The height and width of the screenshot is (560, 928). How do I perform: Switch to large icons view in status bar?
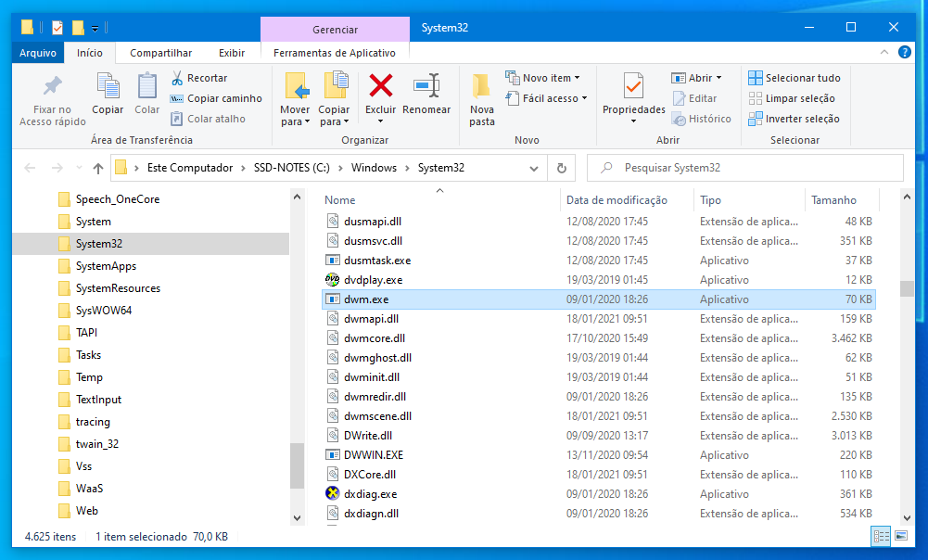pos(901,536)
